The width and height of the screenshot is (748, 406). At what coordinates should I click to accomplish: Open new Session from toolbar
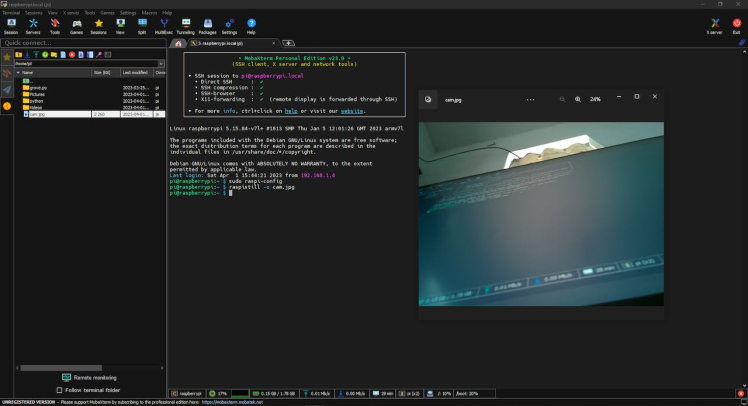(11, 25)
